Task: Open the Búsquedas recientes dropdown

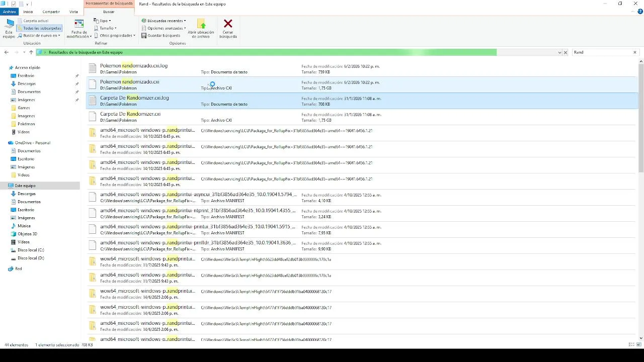Action: tap(164, 21)
